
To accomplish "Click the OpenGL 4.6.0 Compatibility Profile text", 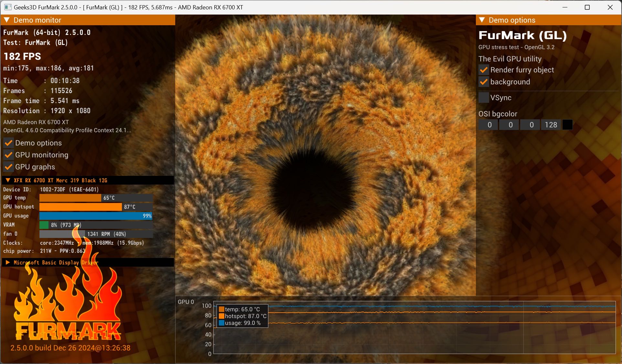I will click(67, 130).
